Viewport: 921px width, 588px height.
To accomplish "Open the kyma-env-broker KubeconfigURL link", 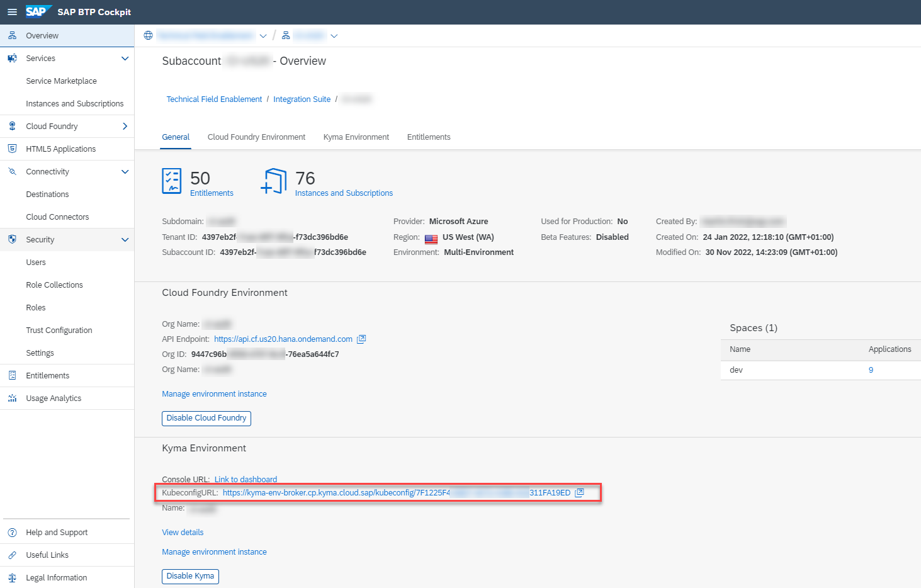I will coord(397,493).
